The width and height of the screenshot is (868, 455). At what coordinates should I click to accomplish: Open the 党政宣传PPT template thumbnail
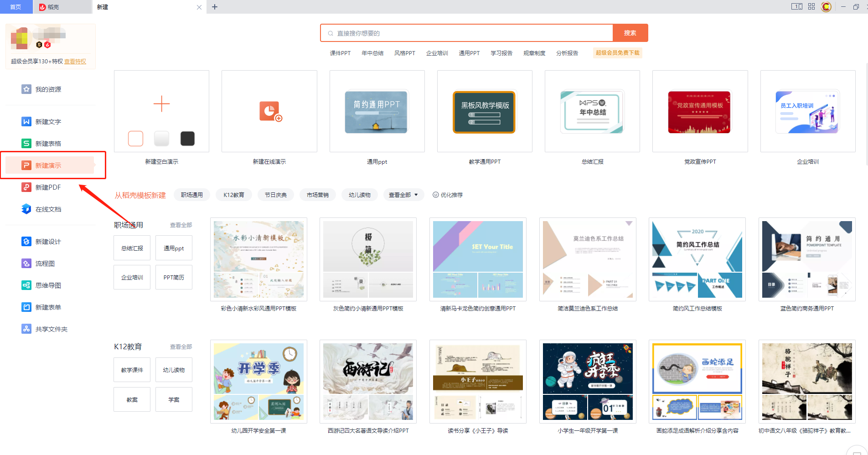(x=700, y=111)
